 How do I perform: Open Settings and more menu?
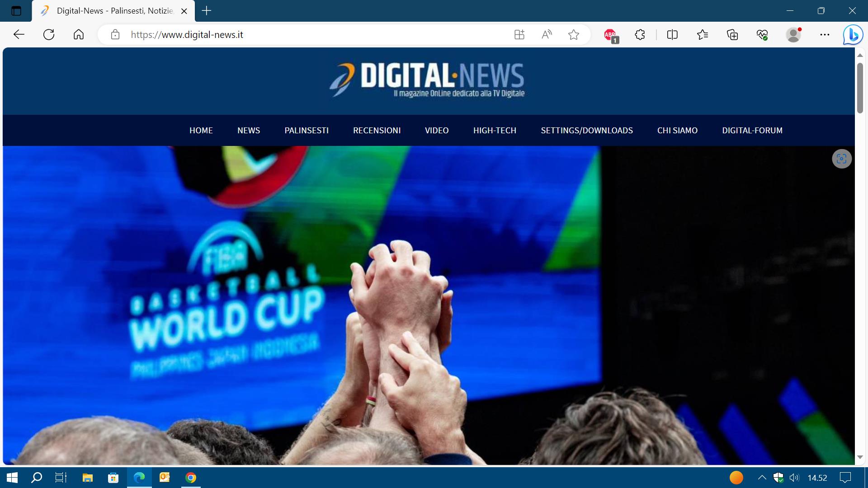(825, 34)
